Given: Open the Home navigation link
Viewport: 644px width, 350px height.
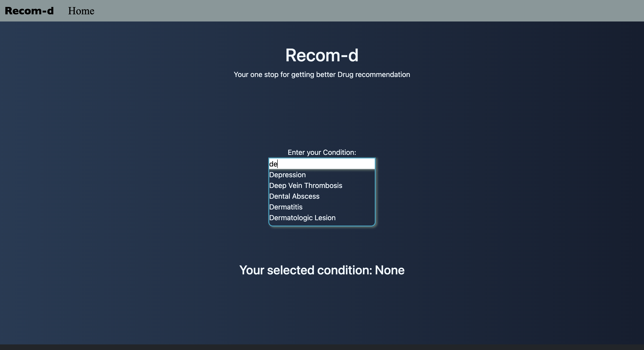Looking at the screenshot, I should [81, 11].
